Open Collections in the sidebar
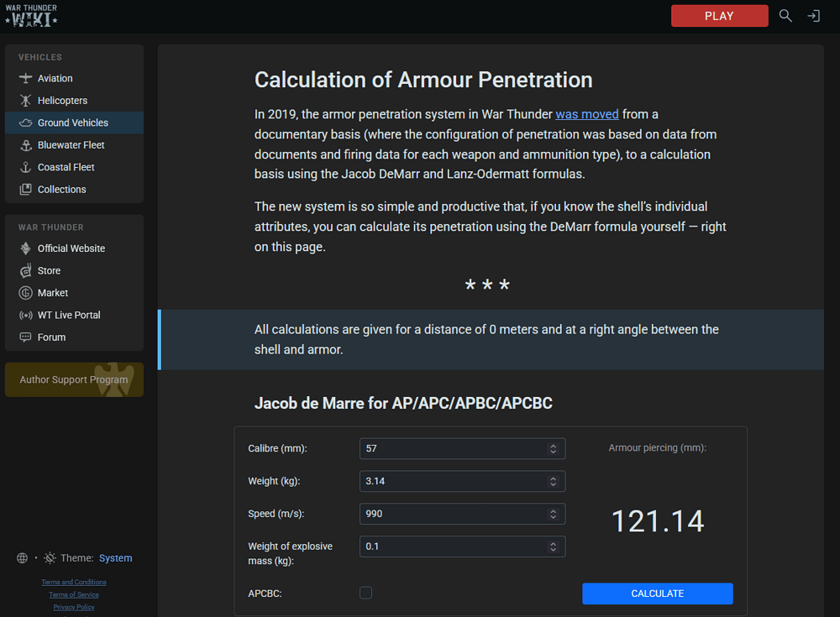 (61, 190)
